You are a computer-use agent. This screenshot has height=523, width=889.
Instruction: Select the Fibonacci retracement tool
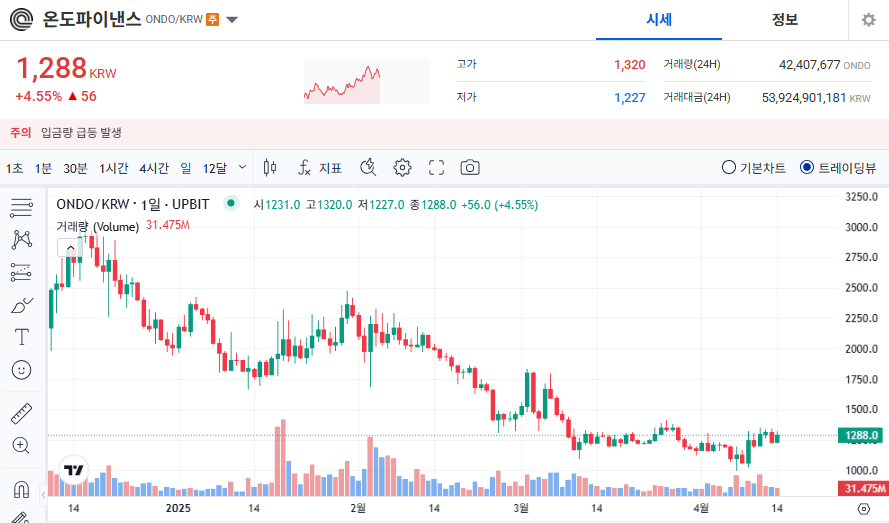pyautogui.click(x=22, y=273)
